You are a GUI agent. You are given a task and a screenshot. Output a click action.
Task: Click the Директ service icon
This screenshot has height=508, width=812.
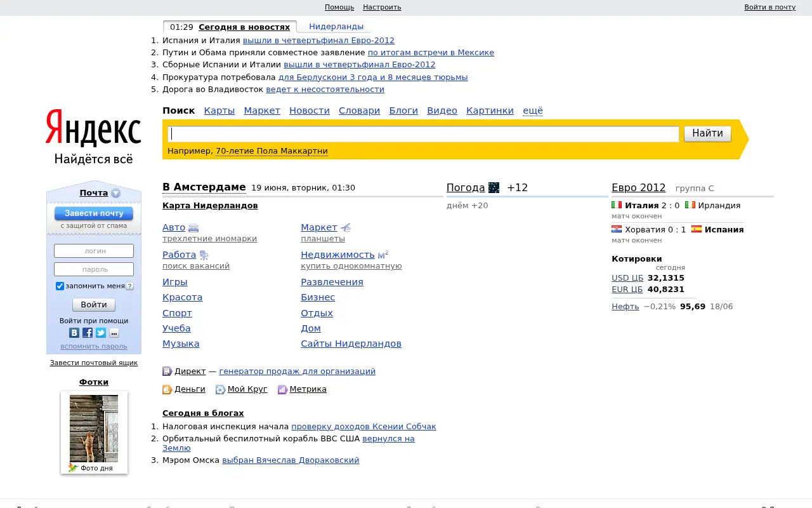[167, 371]
